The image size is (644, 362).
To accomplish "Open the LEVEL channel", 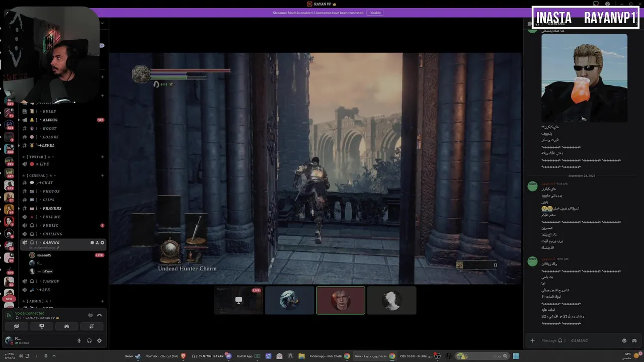I will point(63,145).
